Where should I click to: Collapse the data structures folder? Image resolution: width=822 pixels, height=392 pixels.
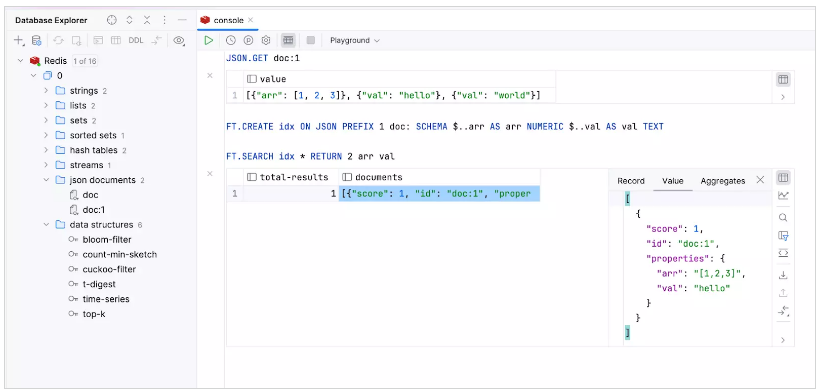point(46,225)
